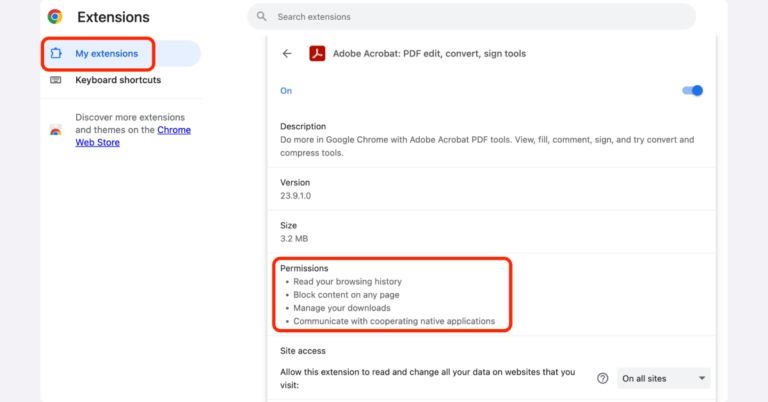This screenshot has height=402, width=768.
Task: Click the 3.2 MB size value
Action: pos(296,240)
